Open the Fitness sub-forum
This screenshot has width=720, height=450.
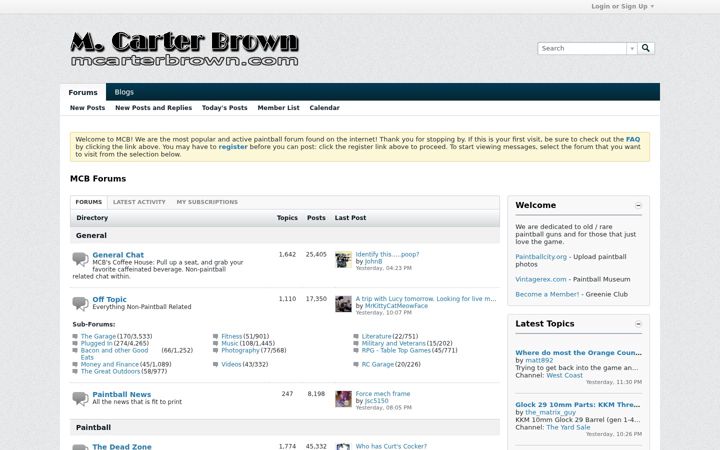tap(231, 337)
